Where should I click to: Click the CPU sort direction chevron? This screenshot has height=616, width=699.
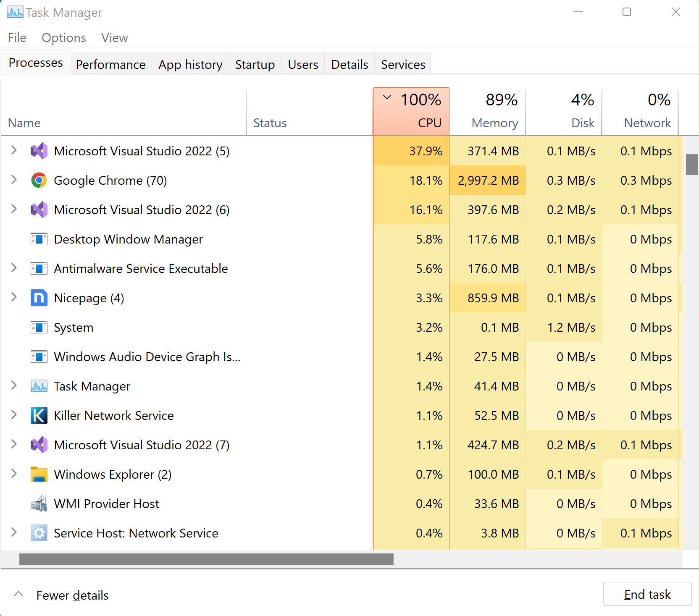[387, 97]
